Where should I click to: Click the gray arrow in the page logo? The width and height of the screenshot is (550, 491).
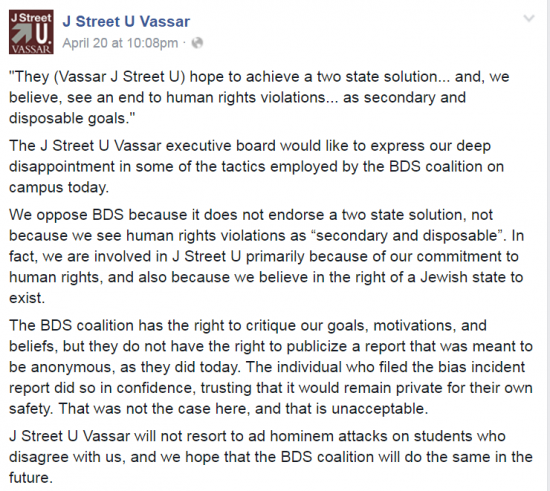pyautogui.click(x=21, y=33)
